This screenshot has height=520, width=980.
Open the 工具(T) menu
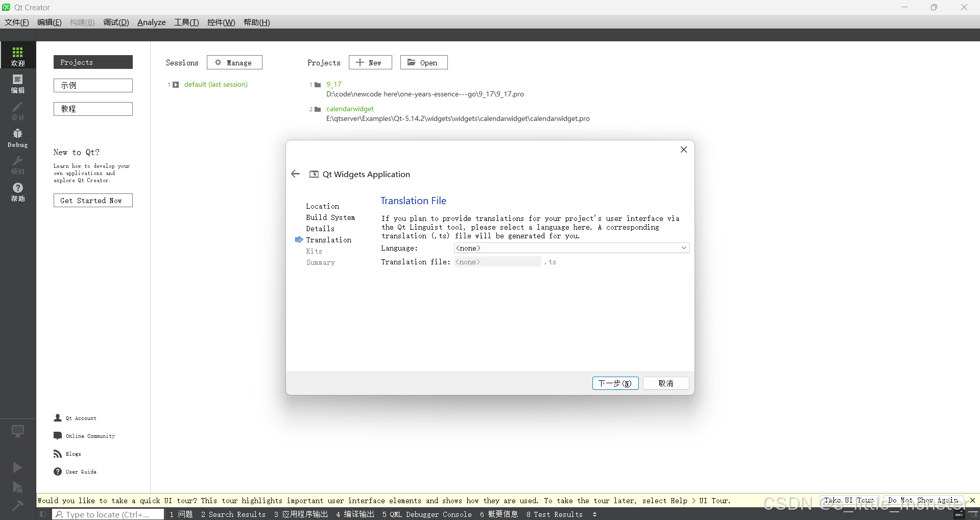(186, 22)
